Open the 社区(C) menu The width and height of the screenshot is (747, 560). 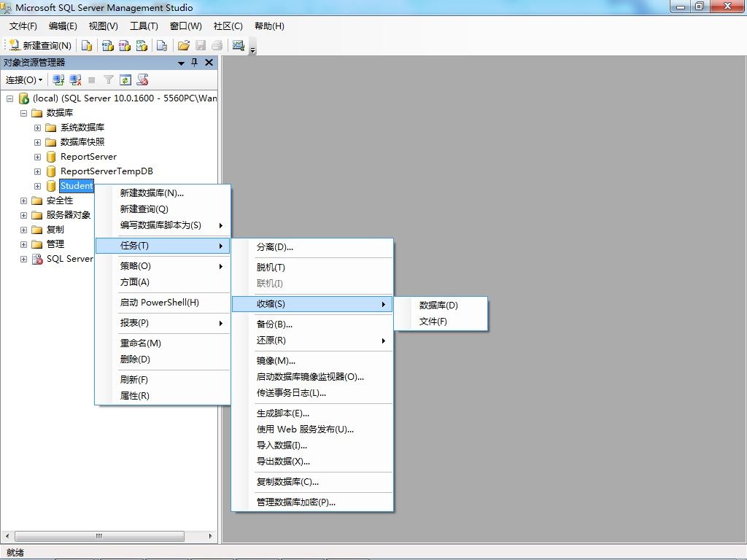click(228, 26)
